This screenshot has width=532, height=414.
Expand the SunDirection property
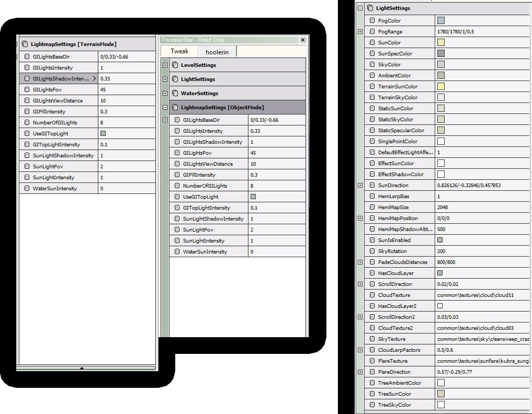[x=360, y=186]
